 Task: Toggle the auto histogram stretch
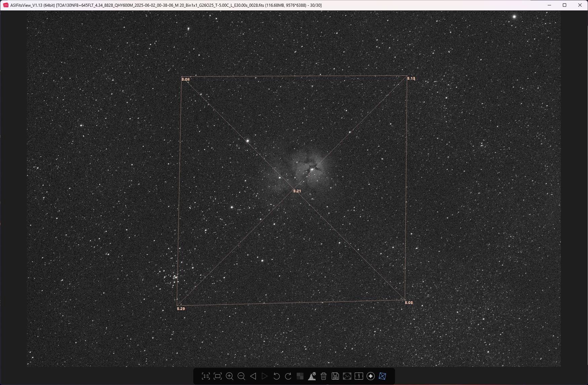pyautogui.click(x=312, y=376)
